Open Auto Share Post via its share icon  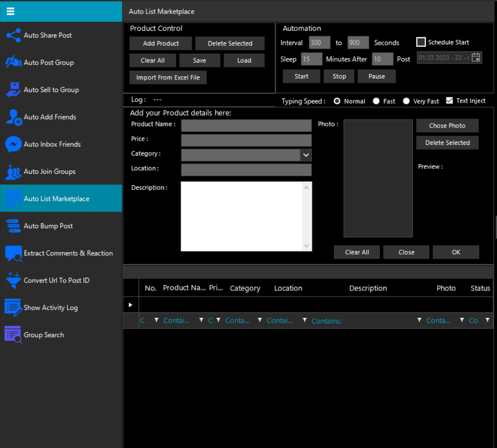tap(13, 35)
